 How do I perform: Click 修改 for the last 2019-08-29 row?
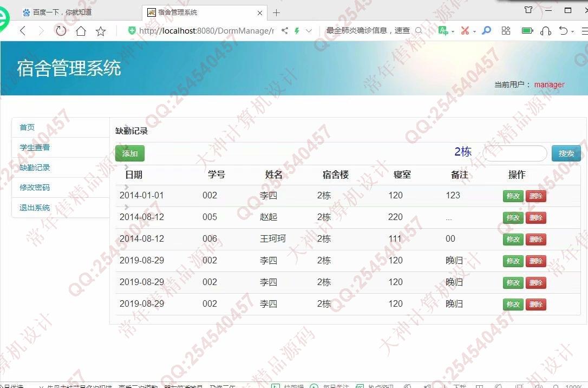click(x=513, y=305)
